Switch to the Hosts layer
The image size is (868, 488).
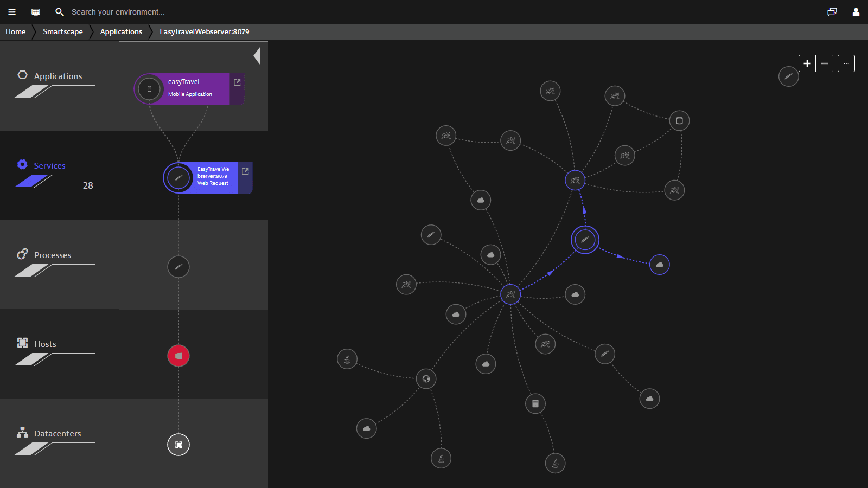45,344
